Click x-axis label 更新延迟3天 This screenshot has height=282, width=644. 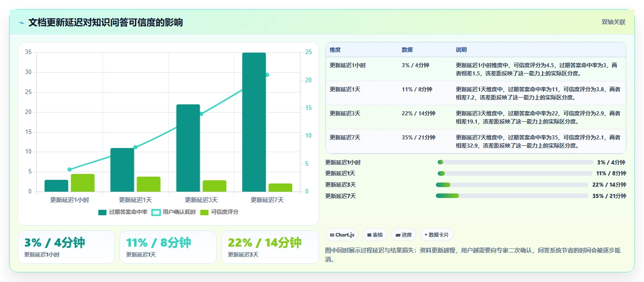[x=201, y=200]
